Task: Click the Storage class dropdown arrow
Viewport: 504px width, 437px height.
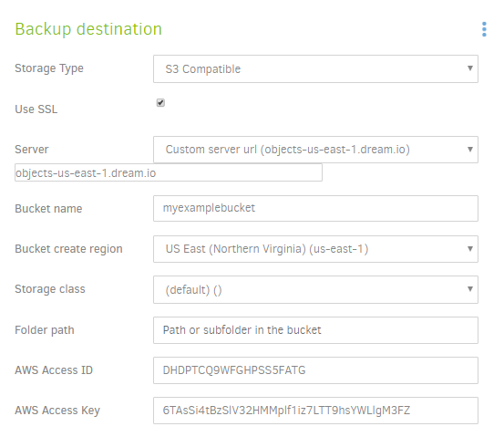Action: (x=470, y=289)
